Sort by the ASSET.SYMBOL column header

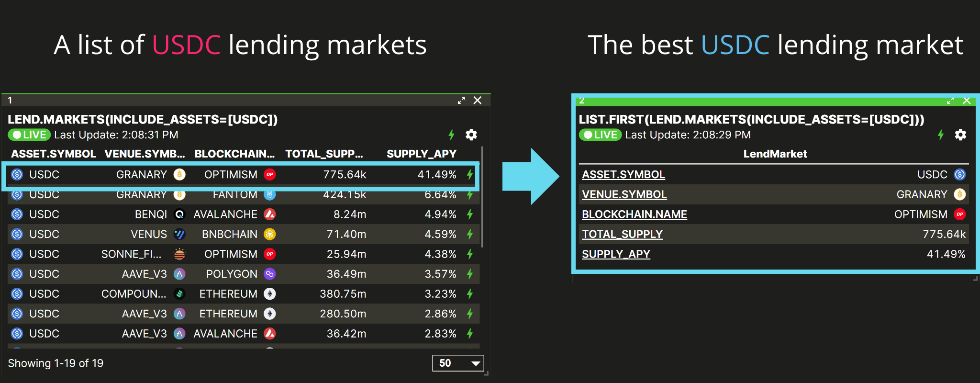point(54,154)
